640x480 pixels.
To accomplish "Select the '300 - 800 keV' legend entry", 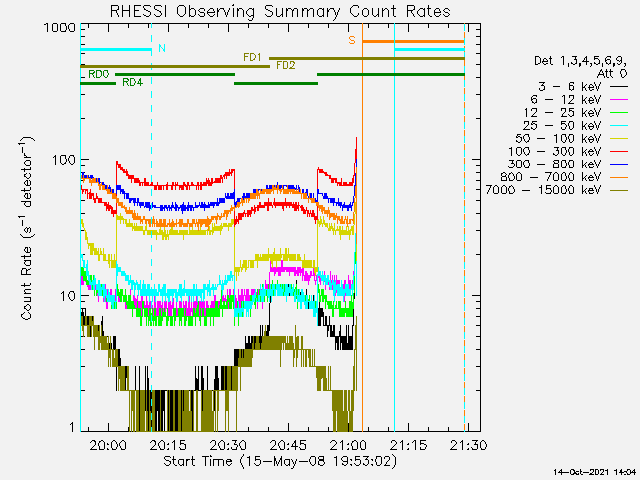I will (568, 164).
